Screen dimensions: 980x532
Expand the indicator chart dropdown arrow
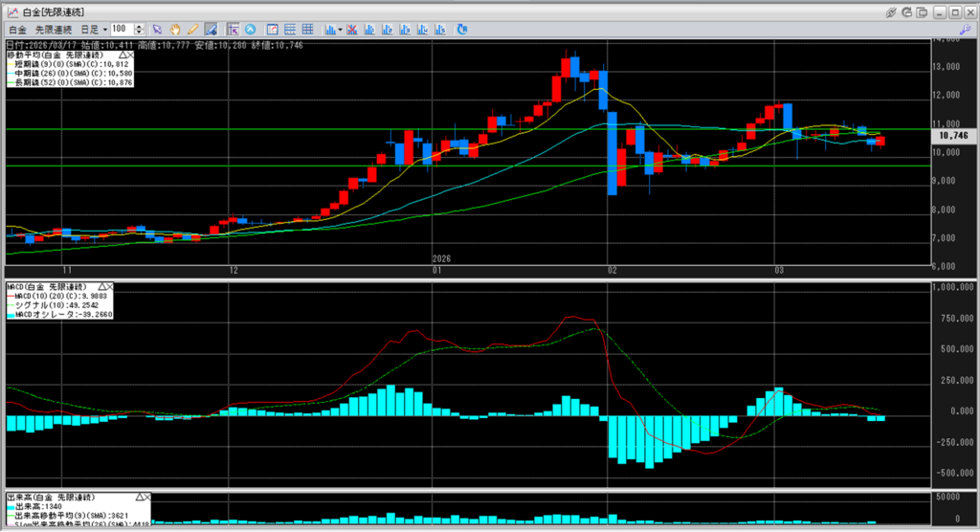coord(340,30)
